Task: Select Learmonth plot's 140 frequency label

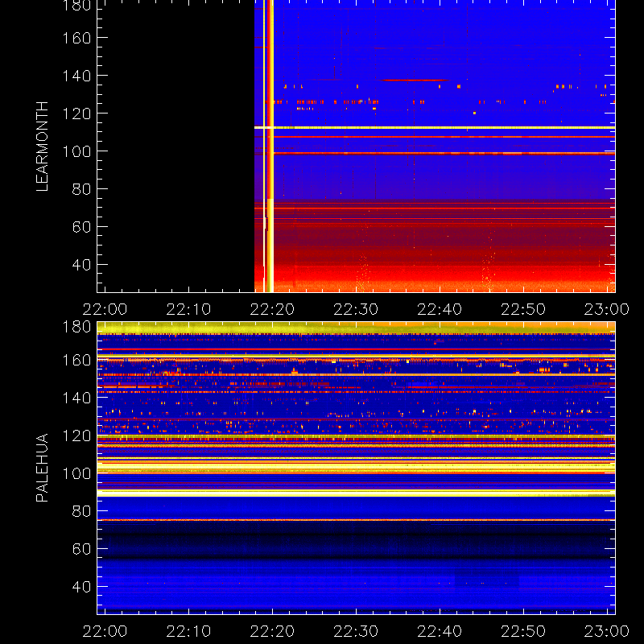Action: (x=76, y=76)
